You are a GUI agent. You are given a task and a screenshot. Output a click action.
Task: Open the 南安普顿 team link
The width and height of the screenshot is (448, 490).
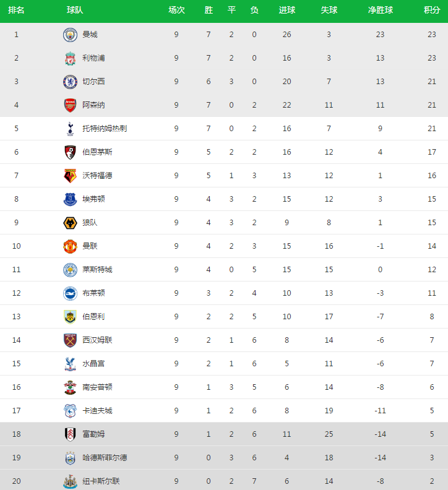click(x=97, y=387)
